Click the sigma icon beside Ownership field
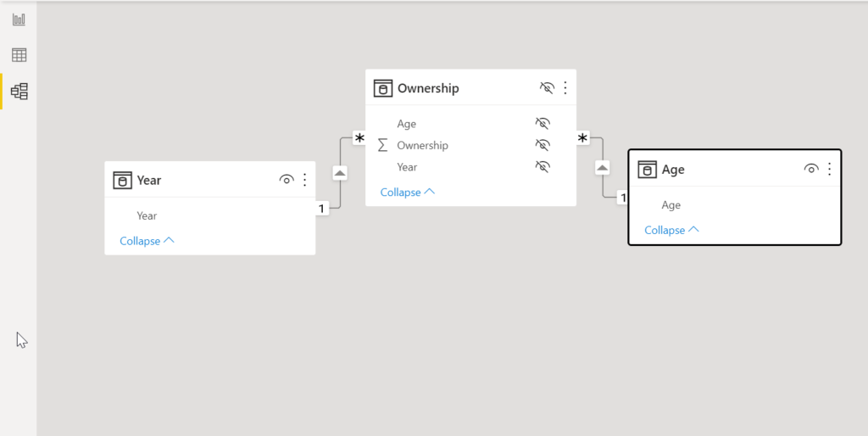 coord(382,145)
